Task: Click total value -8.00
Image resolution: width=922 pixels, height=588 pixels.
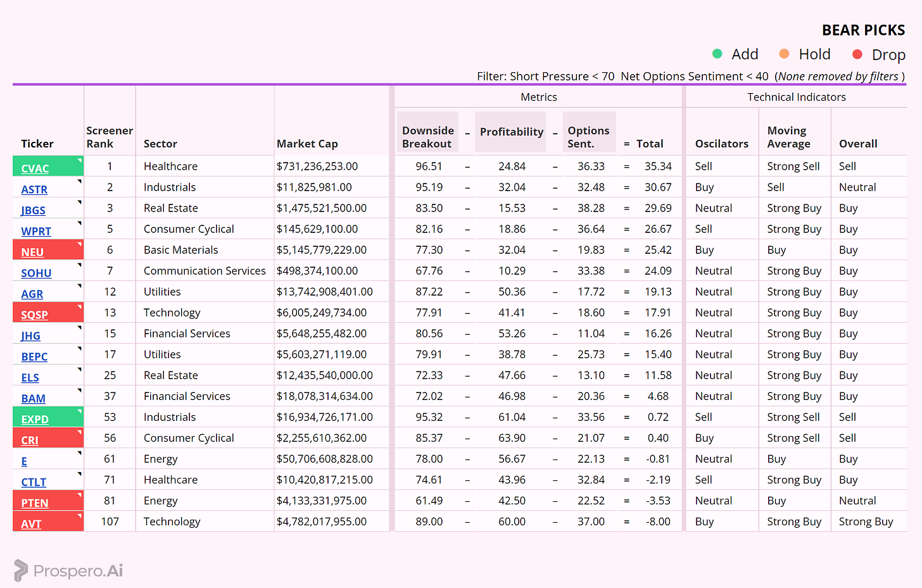Action: 658,522
